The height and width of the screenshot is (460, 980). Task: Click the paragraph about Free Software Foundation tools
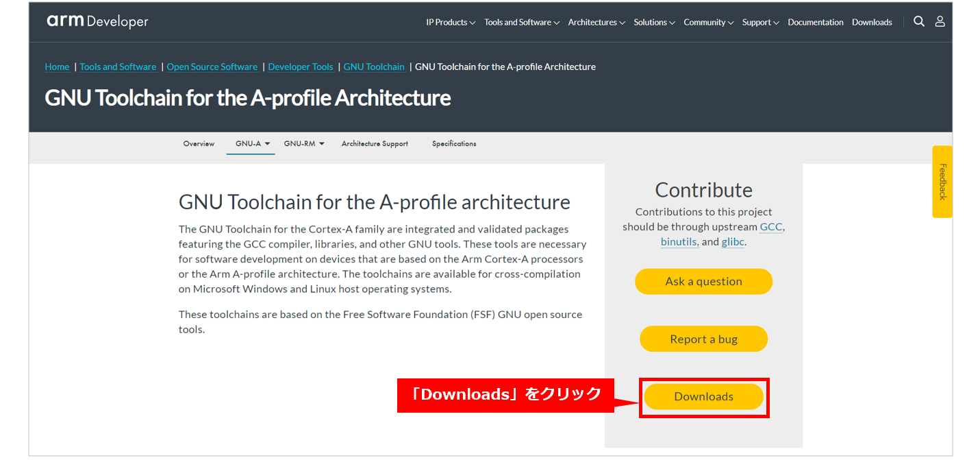(x=380, y=322)
